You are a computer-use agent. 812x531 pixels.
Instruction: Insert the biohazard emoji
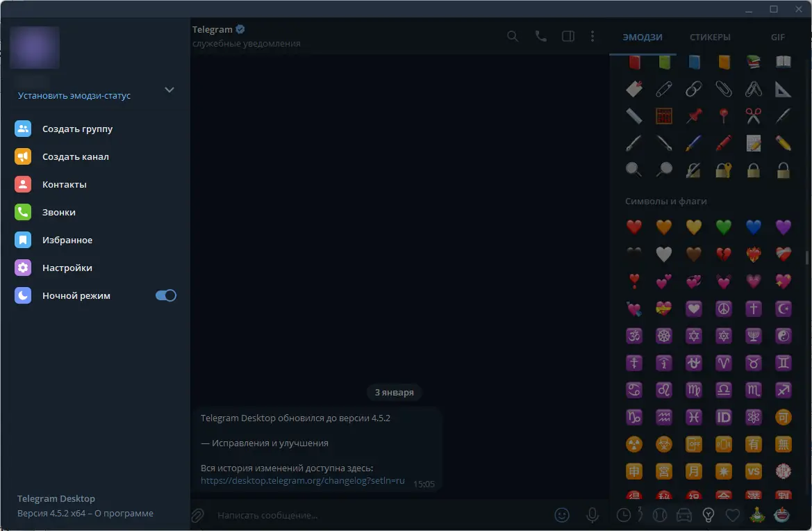(664, 444)
